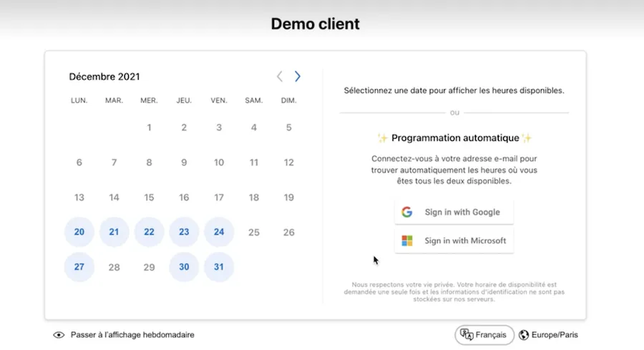644x350 pixels.
Task: Click the Google logo icon
Action: 407,212
